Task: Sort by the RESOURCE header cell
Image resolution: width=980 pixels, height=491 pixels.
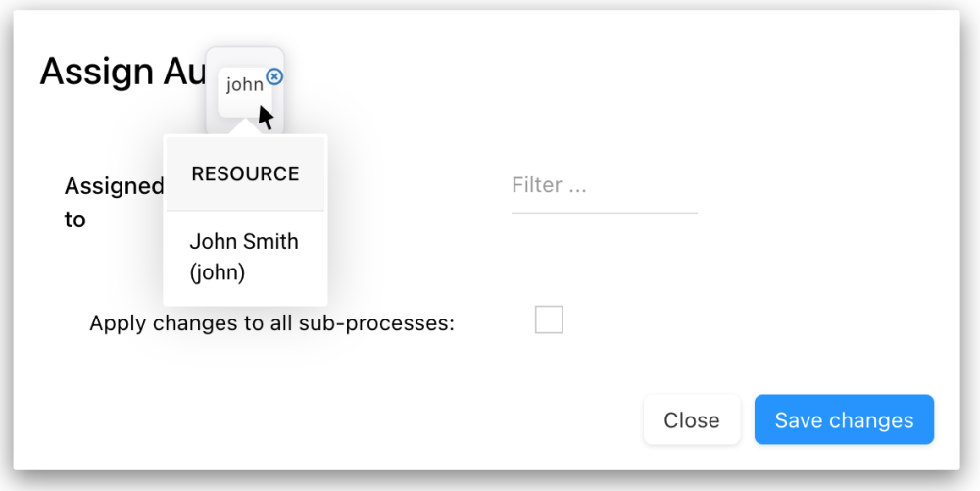Action: (245, 174)
